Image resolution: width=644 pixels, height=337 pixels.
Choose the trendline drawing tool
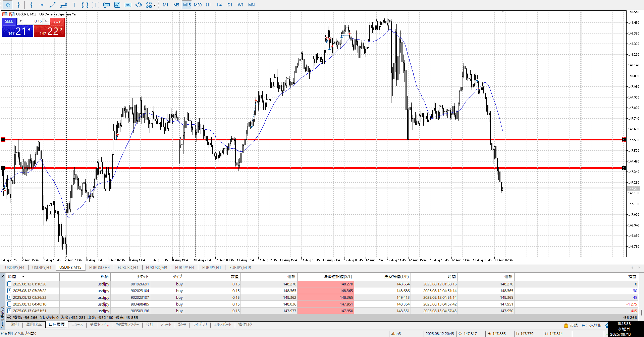coord(53,5)
